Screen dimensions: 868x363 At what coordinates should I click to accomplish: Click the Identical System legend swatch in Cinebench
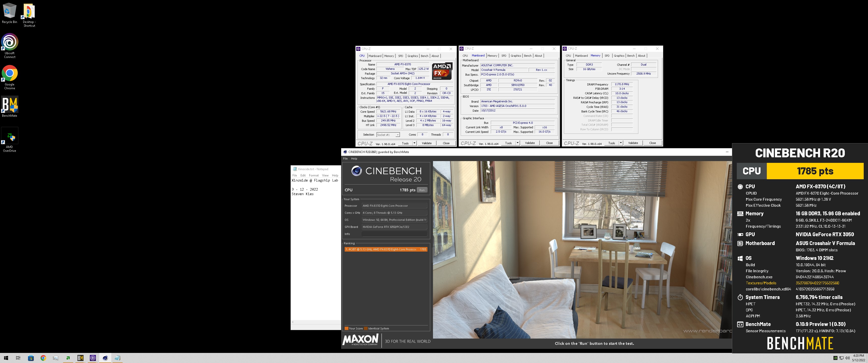[366, 329]
